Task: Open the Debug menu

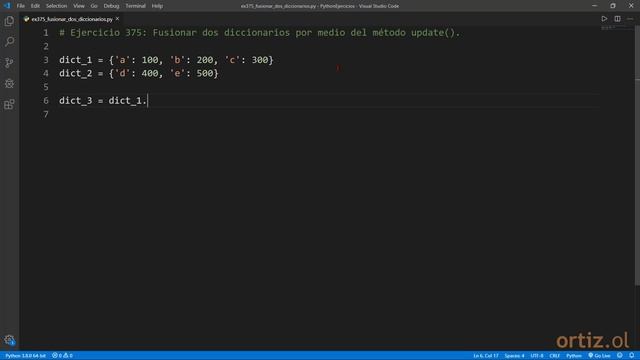Action: tap(111, 6)
